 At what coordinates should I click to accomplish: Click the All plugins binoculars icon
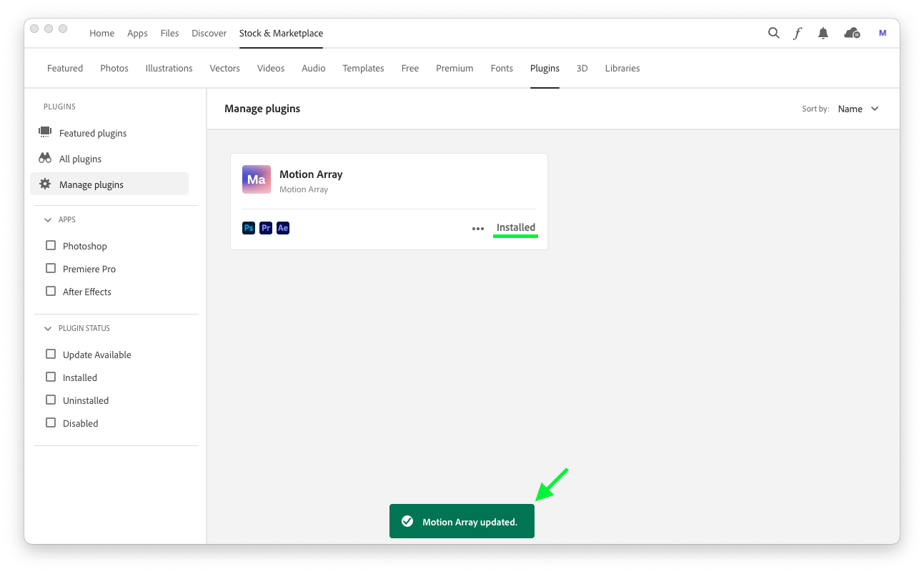(x=45, y=158)
